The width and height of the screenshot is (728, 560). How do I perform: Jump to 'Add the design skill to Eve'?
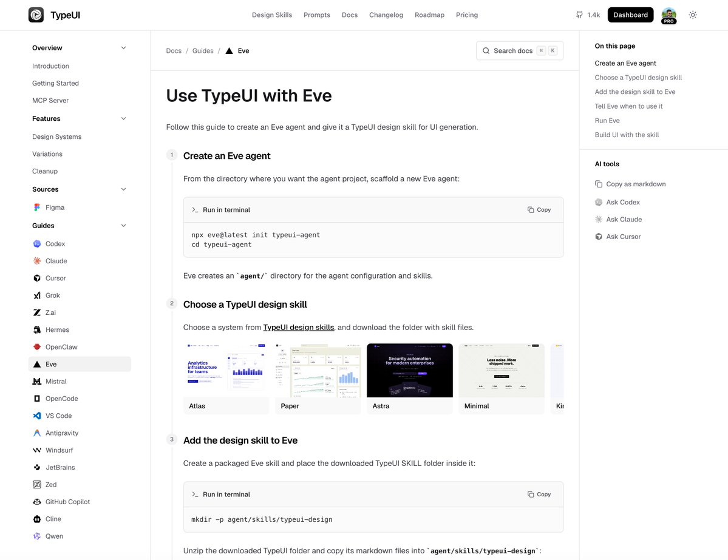(634, 92)
